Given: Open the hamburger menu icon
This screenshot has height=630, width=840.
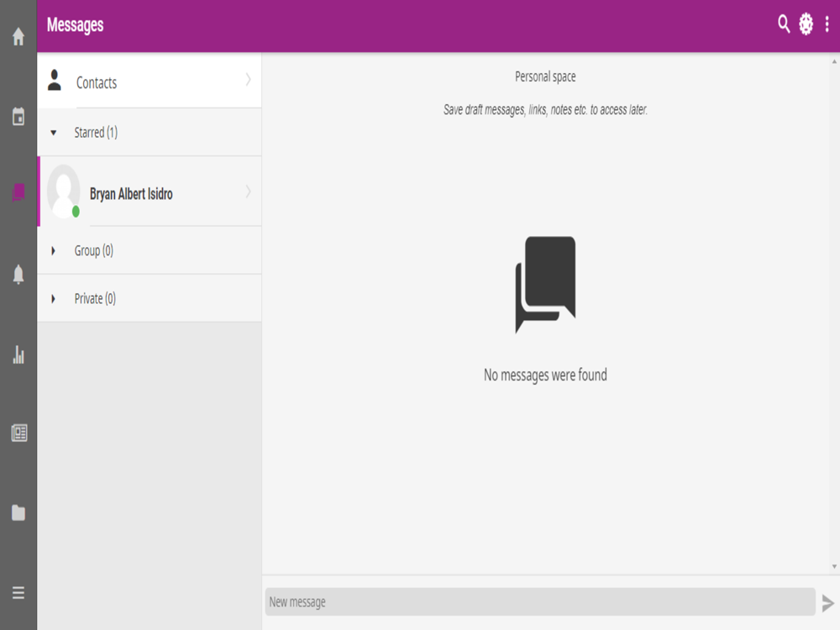Looking at the screenshot, I should pos(18,592).
